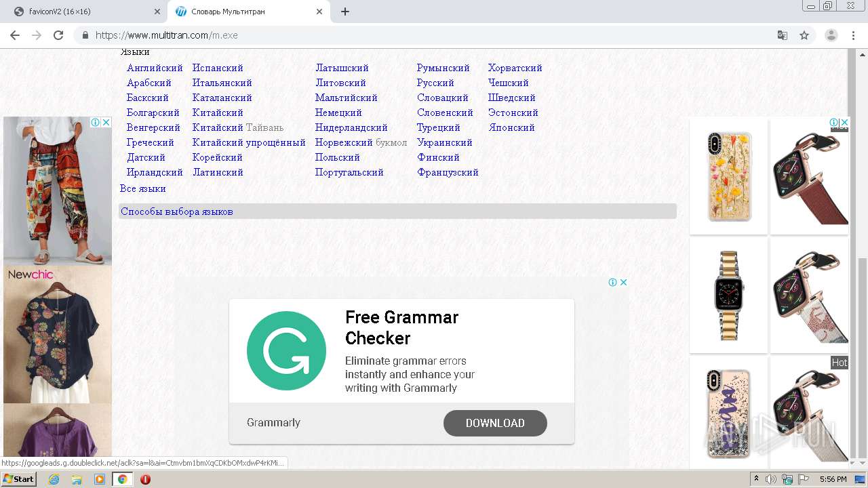The height and width of the screenshot is (488, 868).
Task: Click the Латинский language link
Action: (218, 172)
